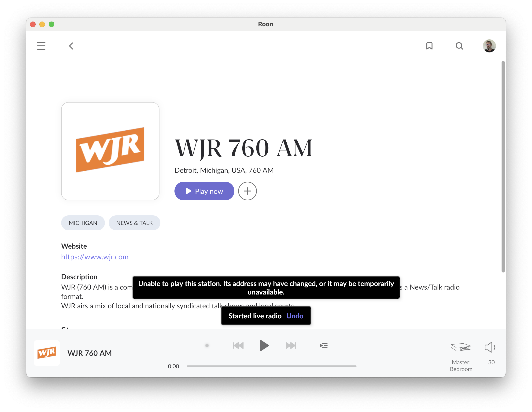Select the NEWS & TALK tag
532x412 pixels.
(x=134, y=223)
